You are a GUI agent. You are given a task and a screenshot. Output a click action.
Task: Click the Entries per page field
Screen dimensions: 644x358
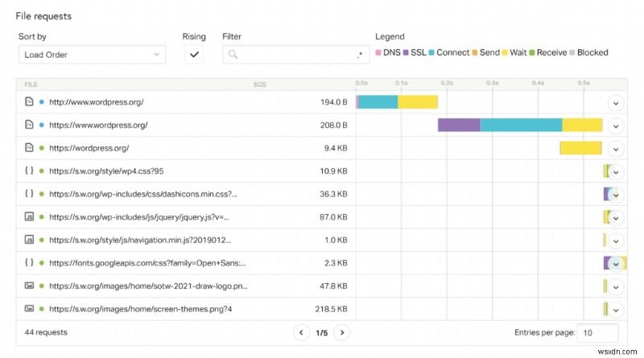[x=597, y=333]
